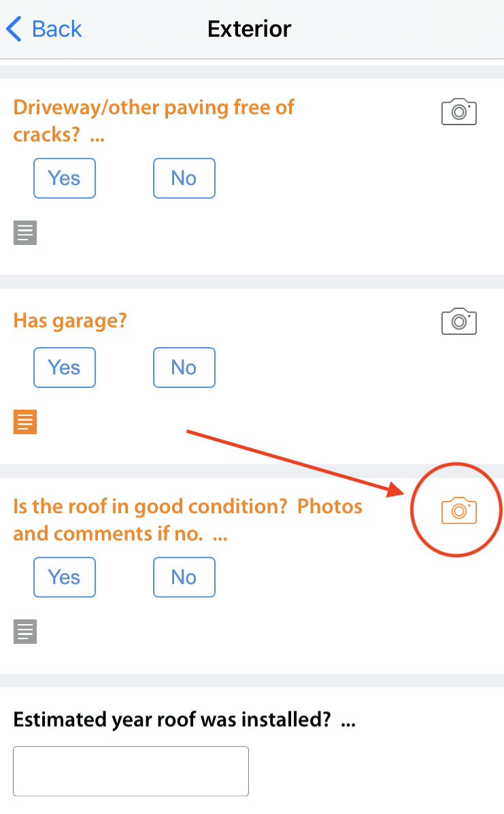
Task: Answer Yes to Has garage
Action: pos(65,368)
